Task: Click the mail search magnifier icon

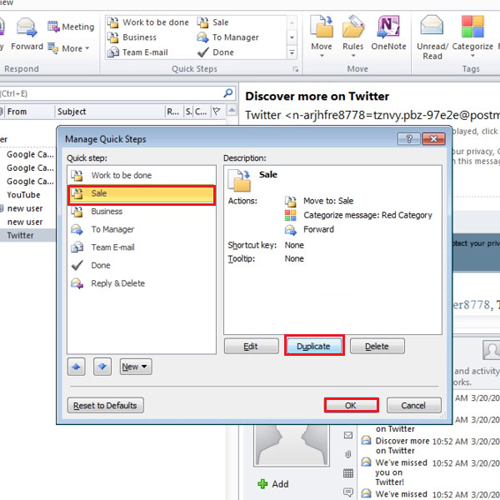Action: click(228, 93)
